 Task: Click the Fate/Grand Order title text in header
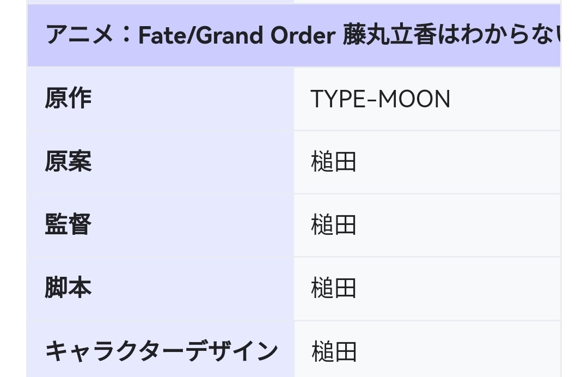coord(237,35)
